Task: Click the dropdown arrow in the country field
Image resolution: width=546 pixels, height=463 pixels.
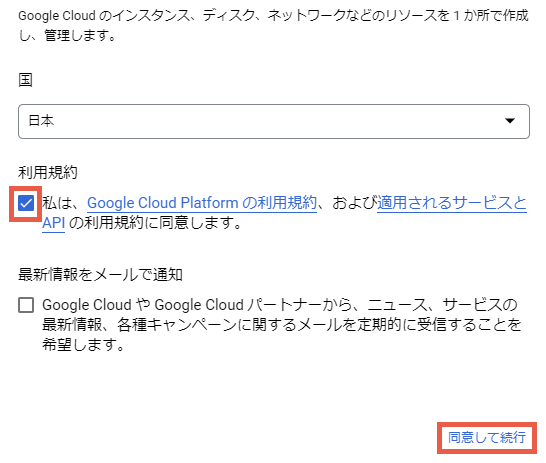Action: 510,121
